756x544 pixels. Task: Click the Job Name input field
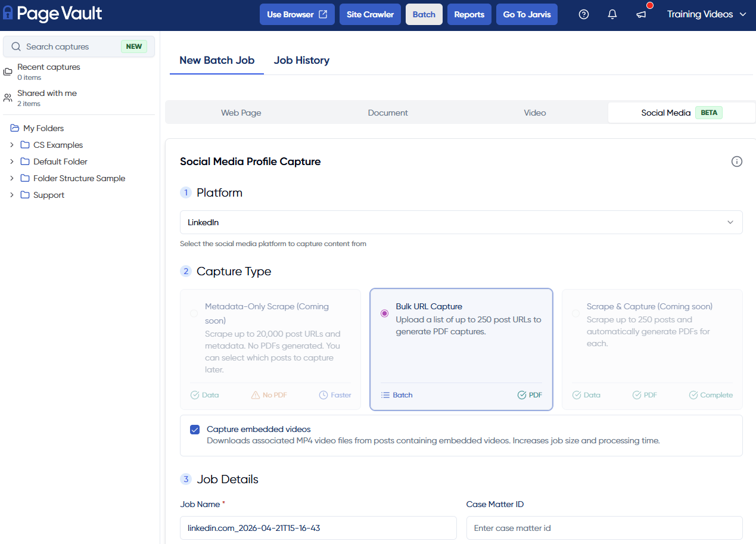318,528
